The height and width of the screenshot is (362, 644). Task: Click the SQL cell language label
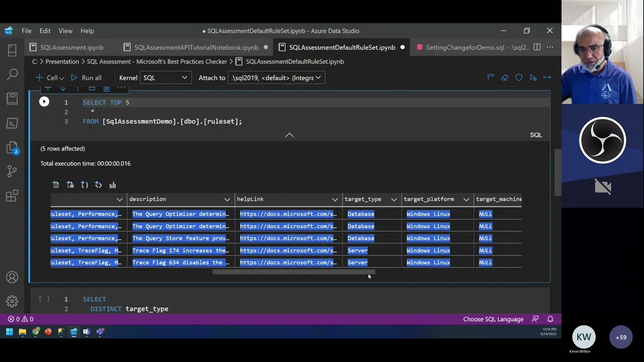pos(536,135)
